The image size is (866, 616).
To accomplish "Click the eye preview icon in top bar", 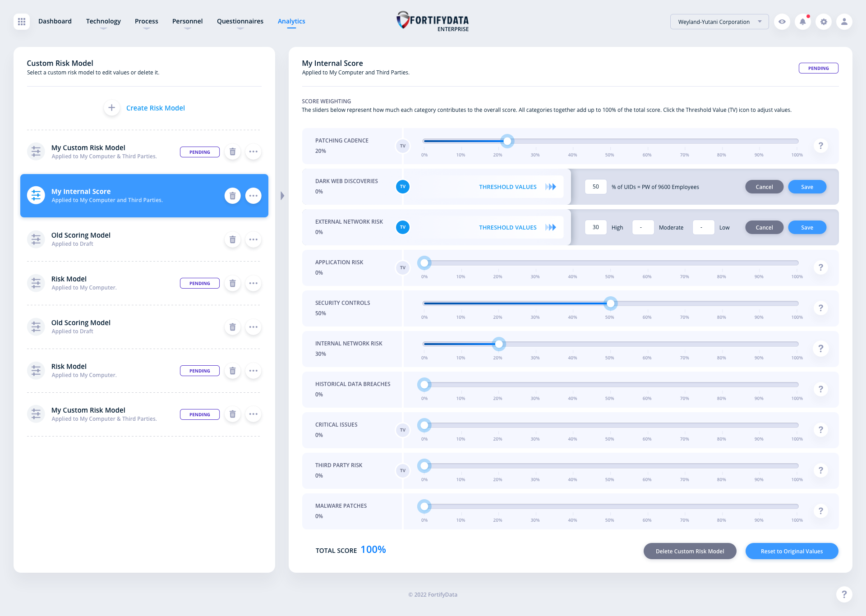I will [782, 21].
